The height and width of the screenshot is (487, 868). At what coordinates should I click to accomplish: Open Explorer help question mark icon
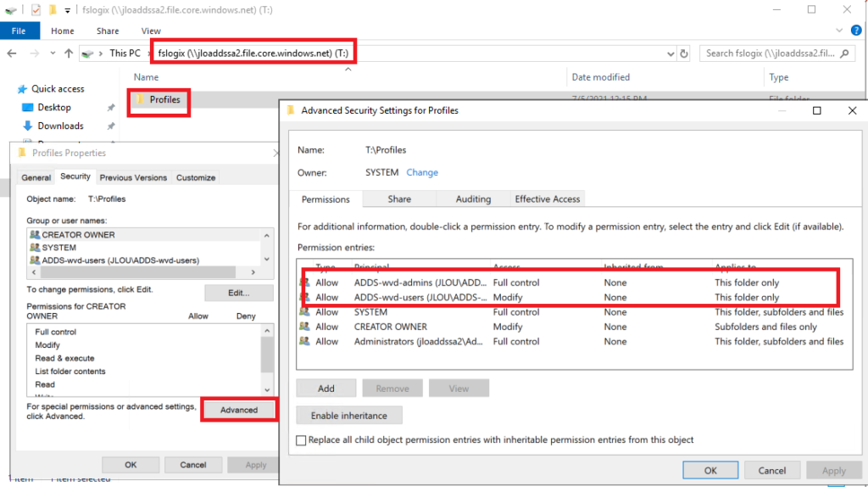tap(856, 31)
